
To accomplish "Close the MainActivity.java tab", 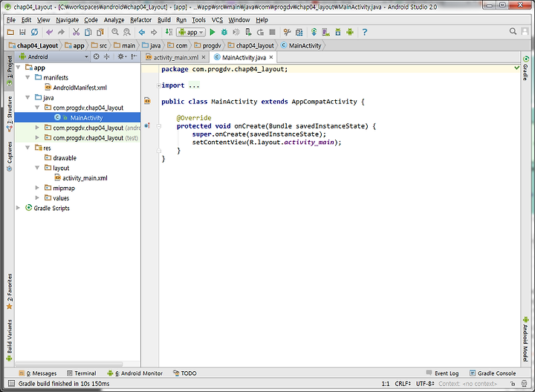I will pos(271,57).
